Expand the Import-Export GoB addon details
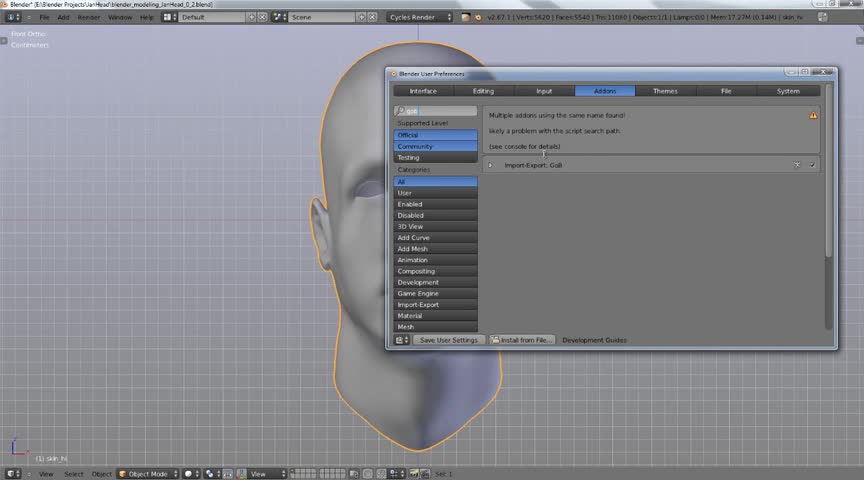 coord(490,165)
